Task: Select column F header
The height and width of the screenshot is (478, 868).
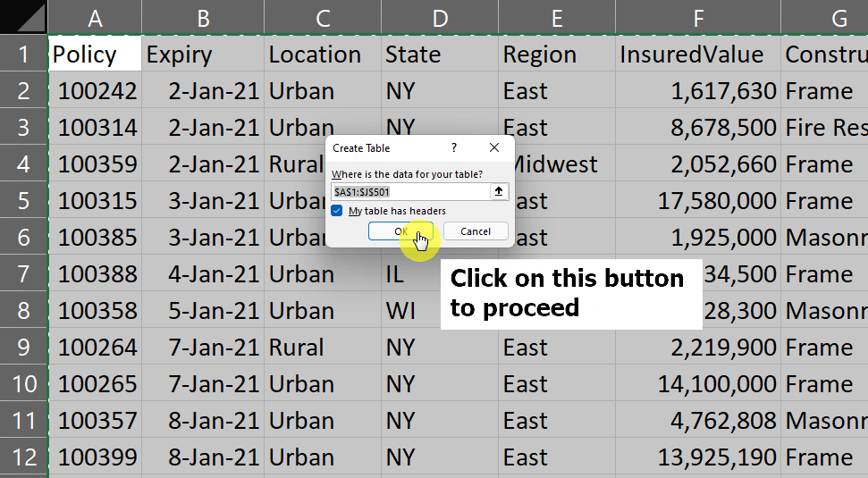Action: 698,17
